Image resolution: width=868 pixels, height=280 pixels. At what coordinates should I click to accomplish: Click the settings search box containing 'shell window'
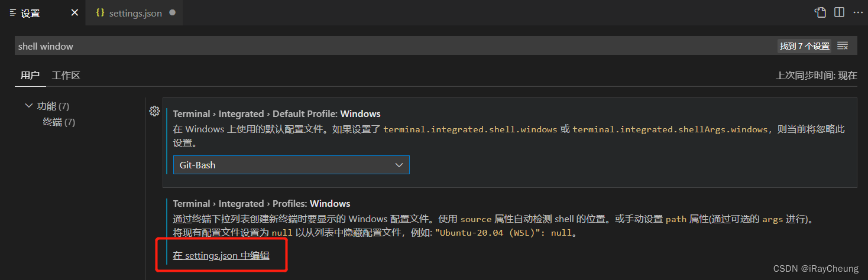point(390,46)
